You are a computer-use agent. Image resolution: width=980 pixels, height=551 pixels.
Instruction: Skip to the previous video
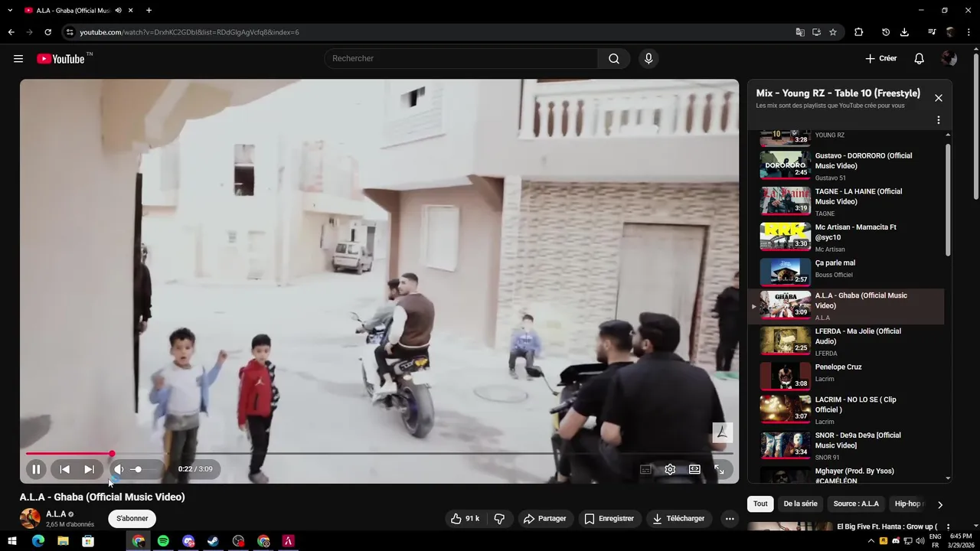65,469
